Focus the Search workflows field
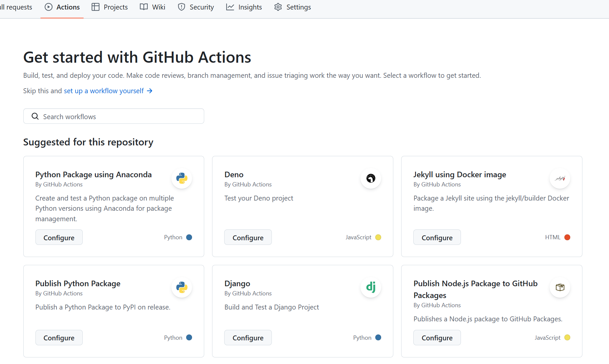The image size is (609, 364). (114, 116)
